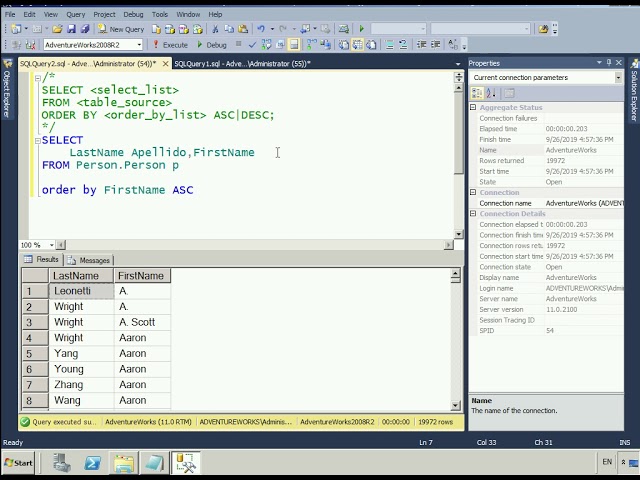Open the Server Manager taskbar icon
Image resolution: width=640 pixels, height=480 pixels.
(x=62, y=463)
